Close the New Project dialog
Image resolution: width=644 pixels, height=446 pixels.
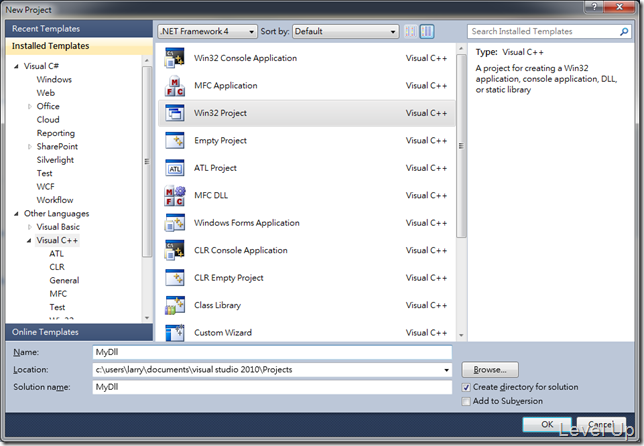[620, 7]
